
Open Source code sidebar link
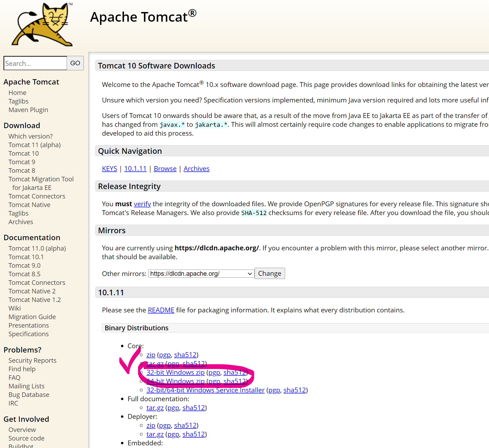click(x=26, y=438)
